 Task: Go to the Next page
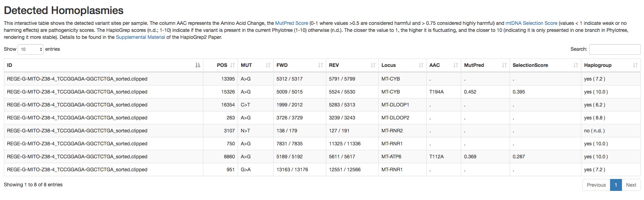pos(631,185)
